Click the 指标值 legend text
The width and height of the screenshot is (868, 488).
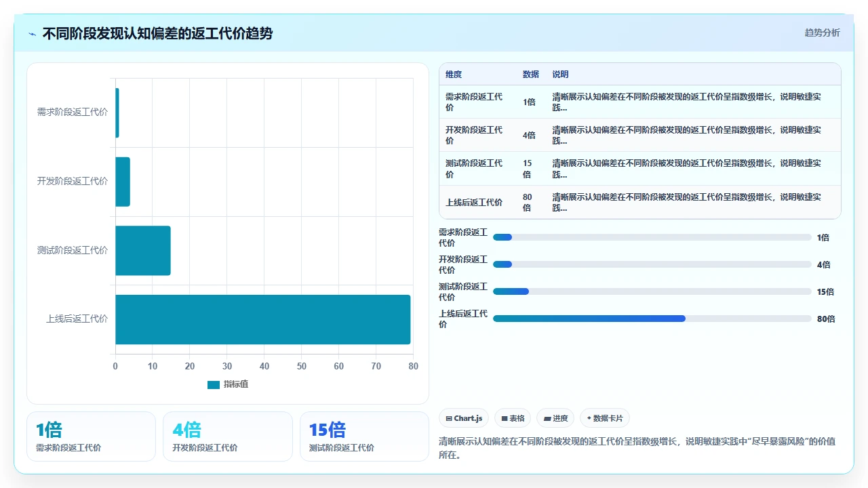tap(236, 384)
